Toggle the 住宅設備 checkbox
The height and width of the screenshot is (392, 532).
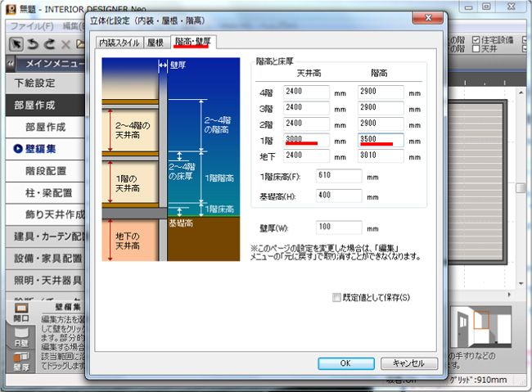(476, 38)
